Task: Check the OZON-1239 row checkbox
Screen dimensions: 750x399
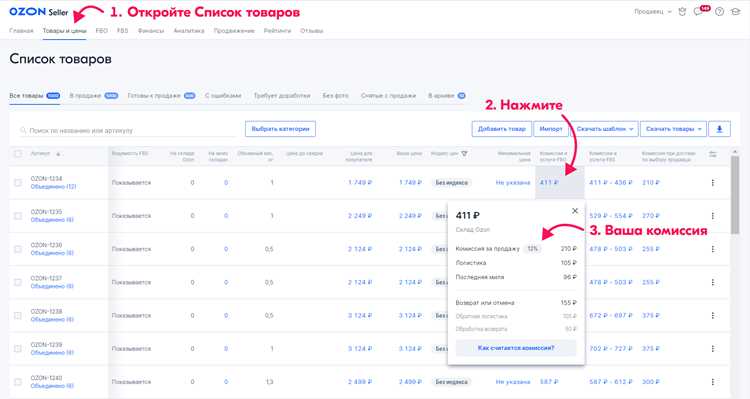Action: (x=18, y=349)
